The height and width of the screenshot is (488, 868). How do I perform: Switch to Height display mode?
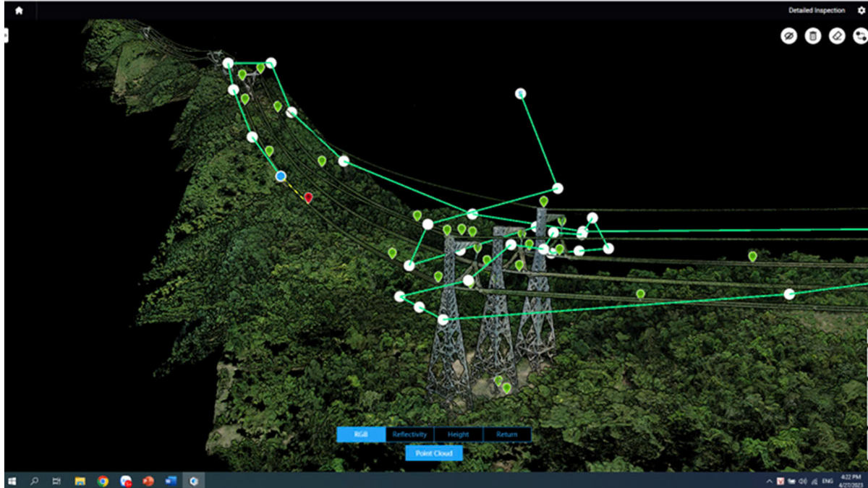click(x=458, y=435)
